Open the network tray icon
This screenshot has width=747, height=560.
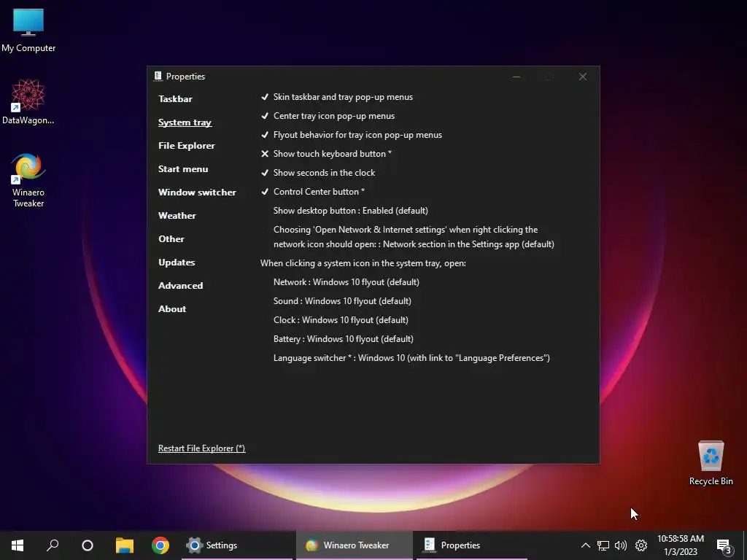tap(603, 545)
